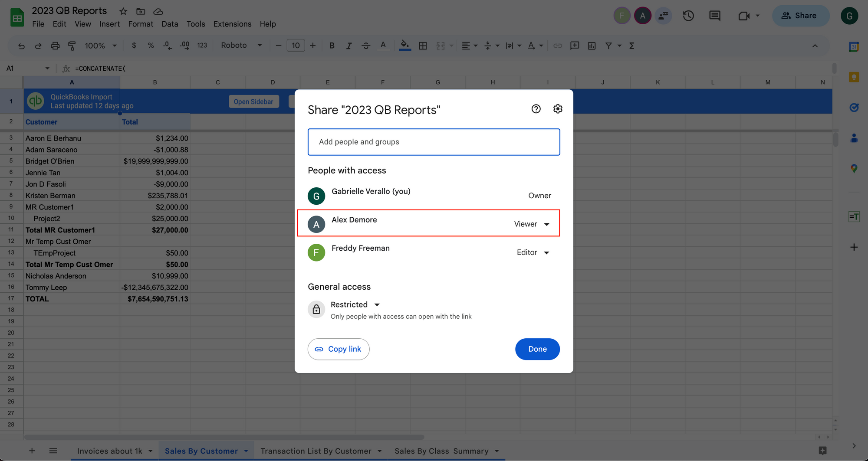
Task: Print the spreadsheet
Action: (55, 46)
